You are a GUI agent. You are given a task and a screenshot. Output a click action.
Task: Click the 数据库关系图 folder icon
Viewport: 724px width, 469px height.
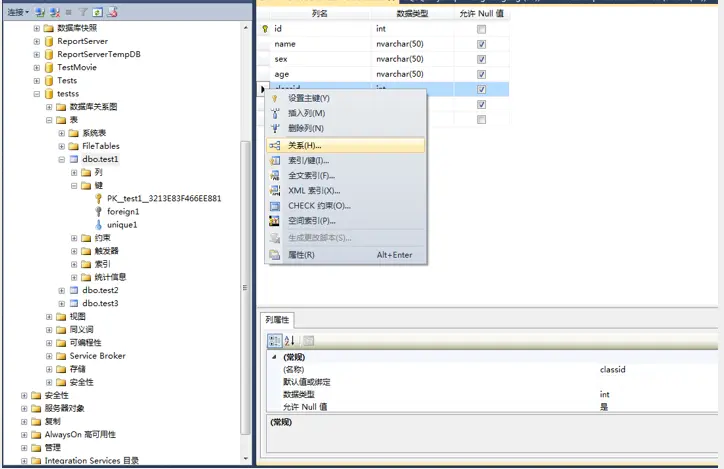point(61,107)
